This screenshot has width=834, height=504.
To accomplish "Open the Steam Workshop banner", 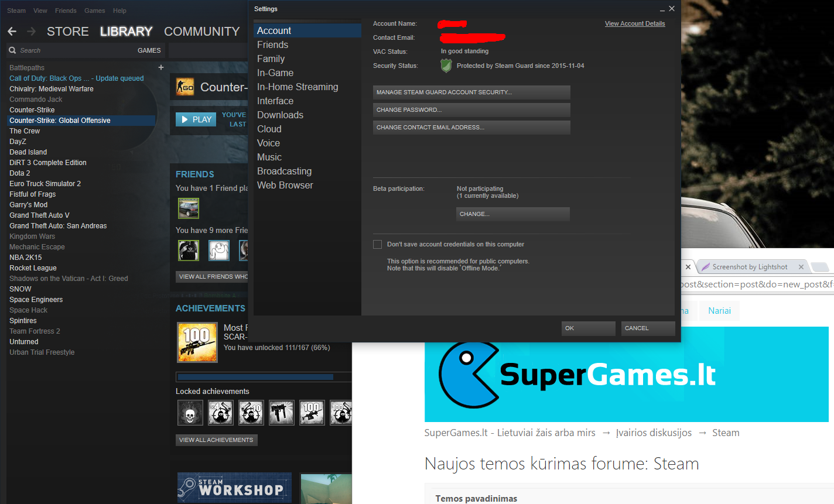I will click(x=234, y=488).
